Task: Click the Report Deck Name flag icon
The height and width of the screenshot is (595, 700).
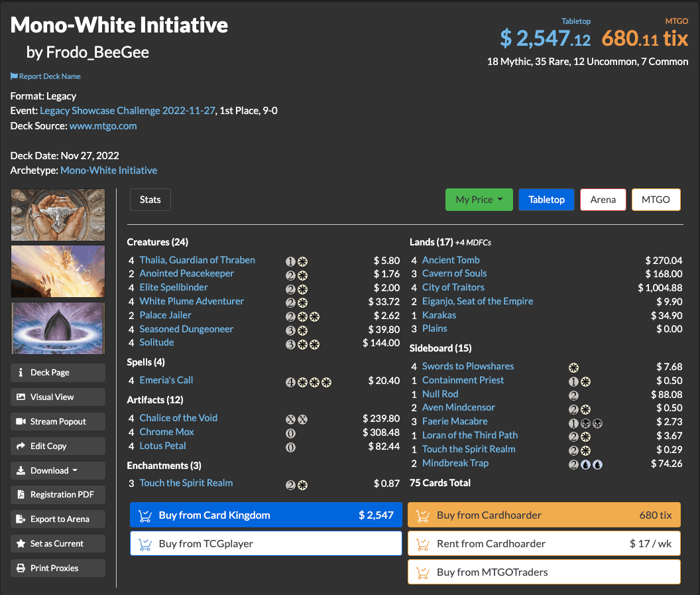Action: pyautogui.click(x=13, y=76)
